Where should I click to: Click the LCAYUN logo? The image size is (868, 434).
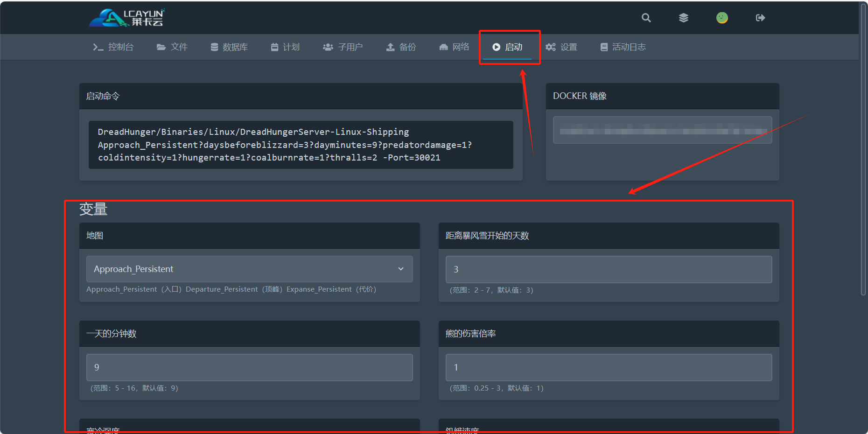127,18
